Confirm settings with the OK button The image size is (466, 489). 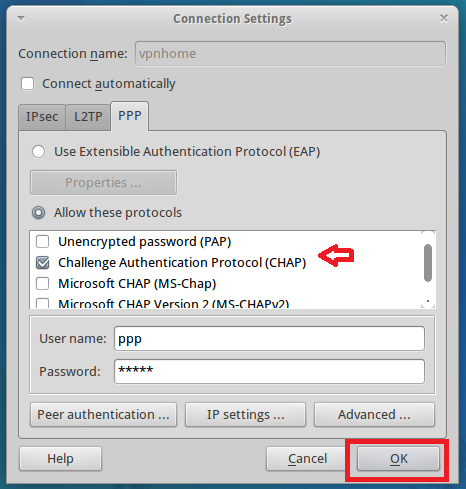pyautogui.click(x=399, y=459)
